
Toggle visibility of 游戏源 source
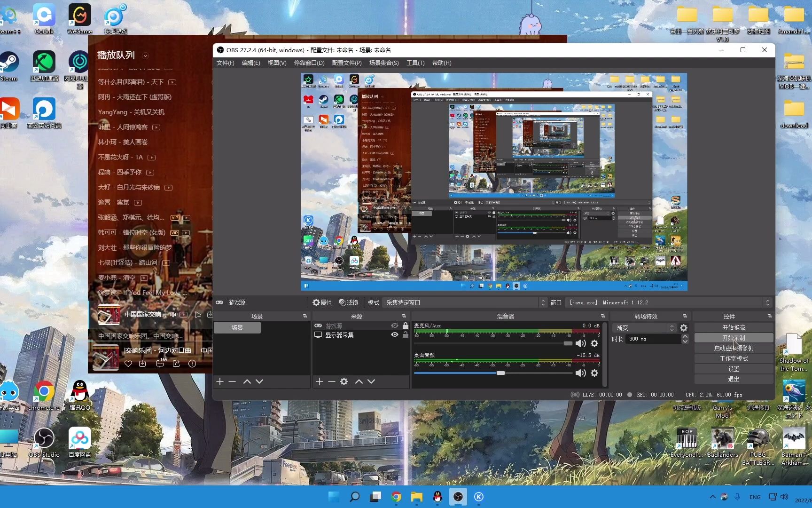coord(395,325)
